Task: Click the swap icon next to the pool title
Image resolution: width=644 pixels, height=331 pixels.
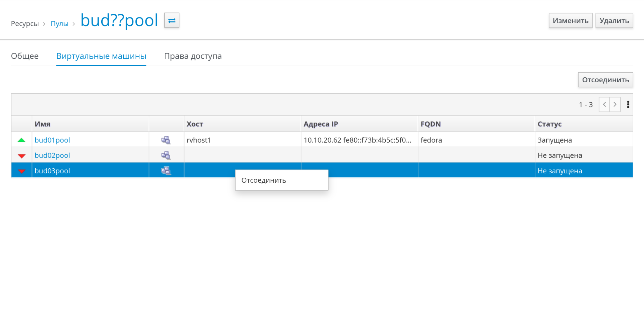Action: coord(171,20)
